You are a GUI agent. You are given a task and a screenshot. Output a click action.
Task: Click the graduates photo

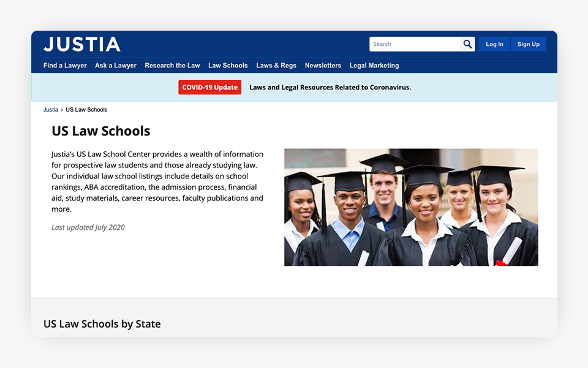[x=411, y=207]
